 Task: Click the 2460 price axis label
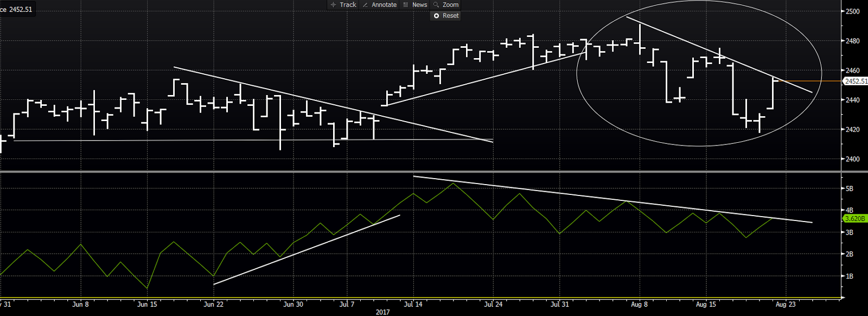853,71
